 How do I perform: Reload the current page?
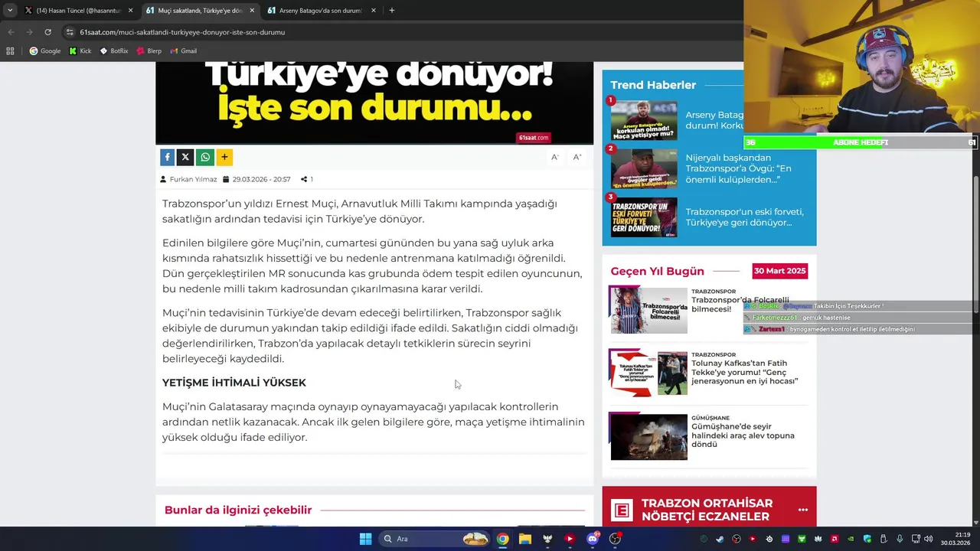pos(47,32)
